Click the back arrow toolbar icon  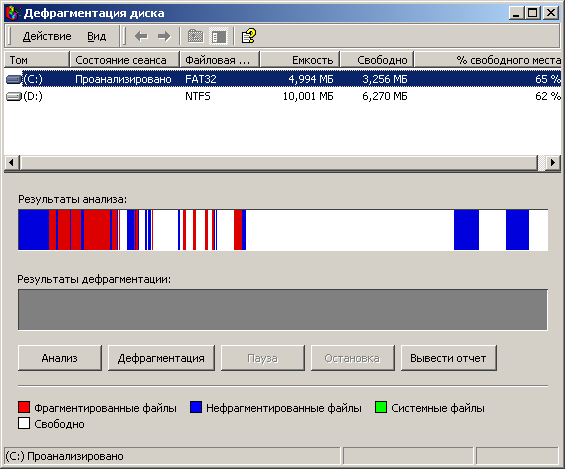coord(141,36)
